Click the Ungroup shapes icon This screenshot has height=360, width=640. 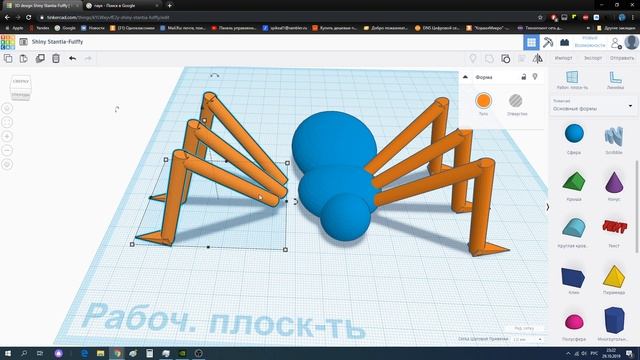(505, 58)
